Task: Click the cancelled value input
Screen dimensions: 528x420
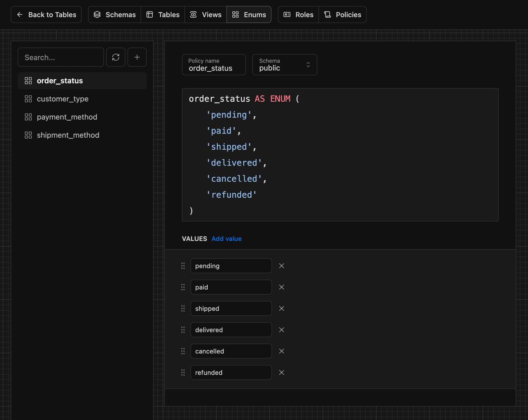Action: (231, 351)
